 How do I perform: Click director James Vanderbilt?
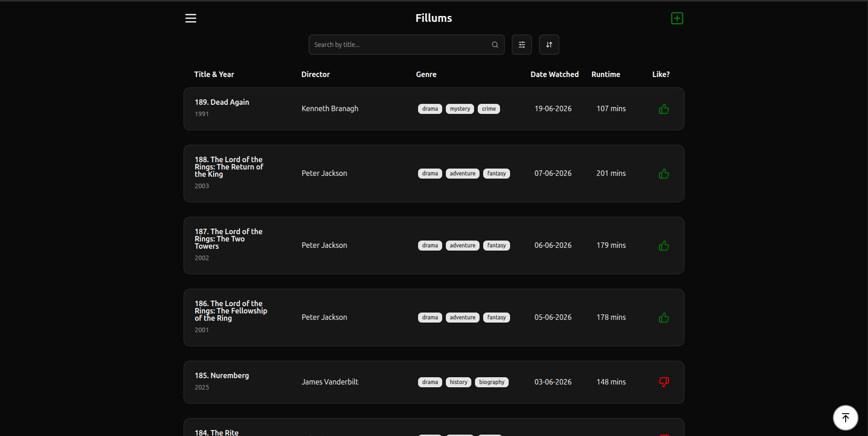(330, 382)
